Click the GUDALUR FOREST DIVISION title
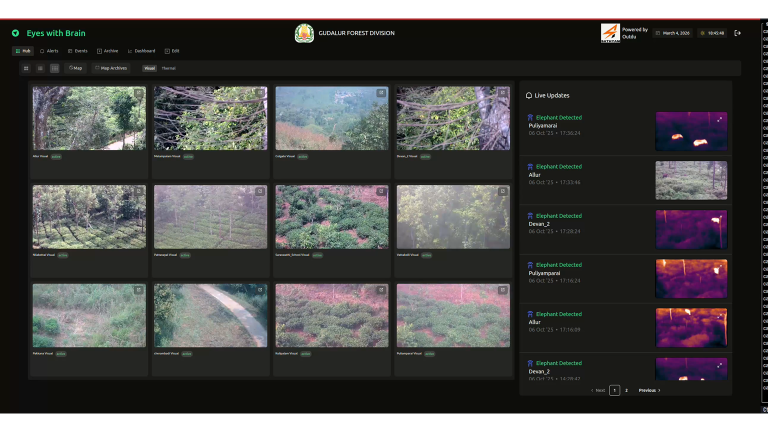The height and width of the screenshot is (432, 768). [x=357, y=33]
